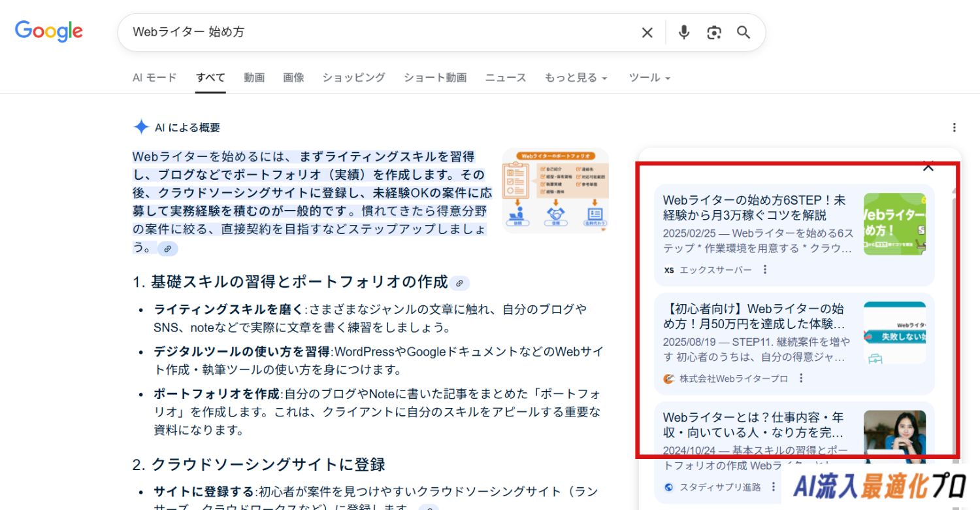980x510 pixels.
Task: Switch to the AI モード tab
Action: (x=154, y=78)
